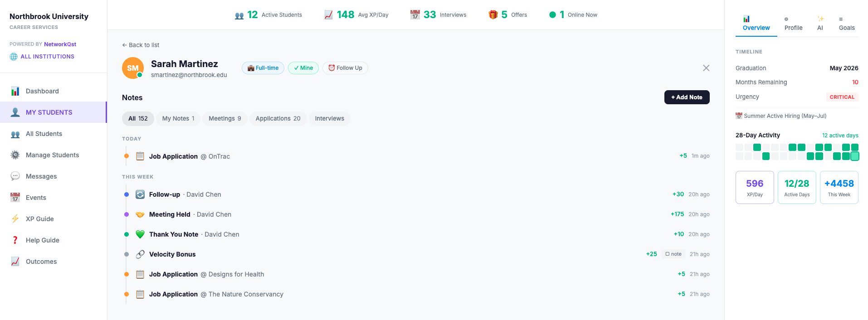This screenshot has height=320, width=868.
Task: Open the NetworkQst link
Action: (x=60, y=44)
